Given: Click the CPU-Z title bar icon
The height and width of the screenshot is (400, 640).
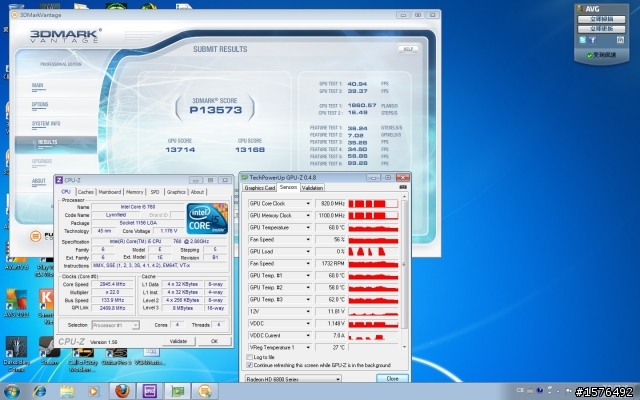Looking at the screenshot, I should [x=59, y=180].
